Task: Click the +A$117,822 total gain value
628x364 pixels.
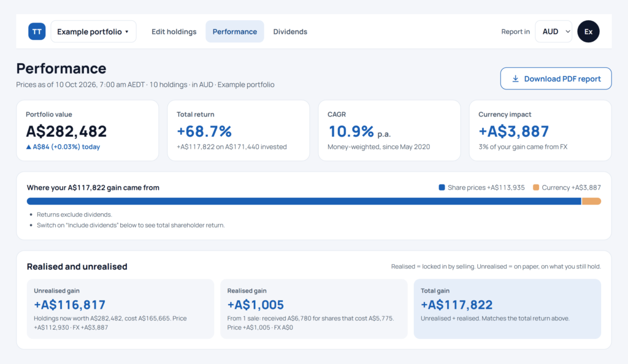Action: pyautogui.click(x=456, y=305)
